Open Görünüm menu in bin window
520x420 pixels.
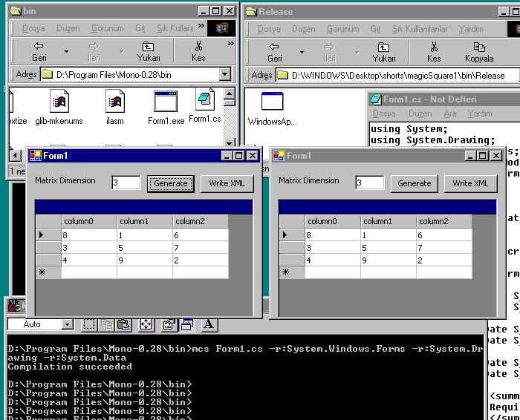pyautogui.click(x=108, y=28)
